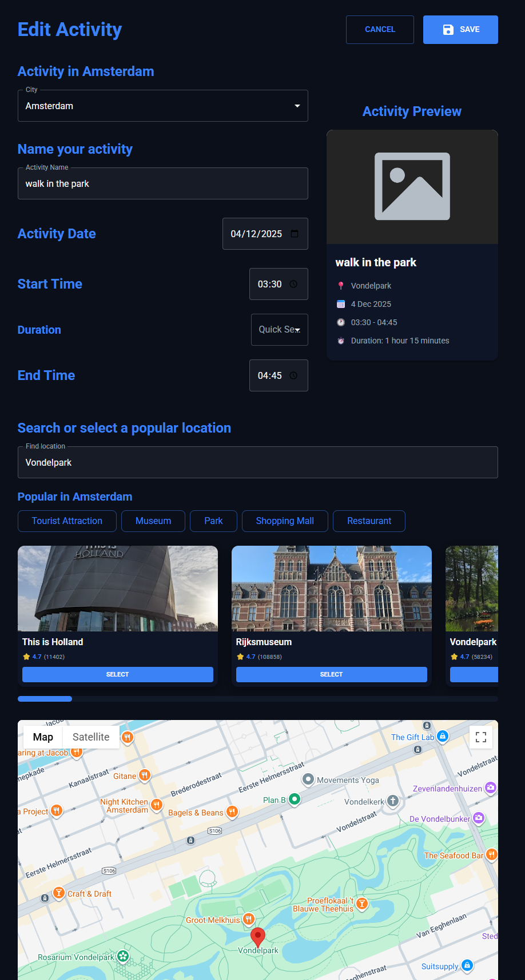Click the clock icon in End Time
Screen dimensions: 525x980
coord(293,375)
